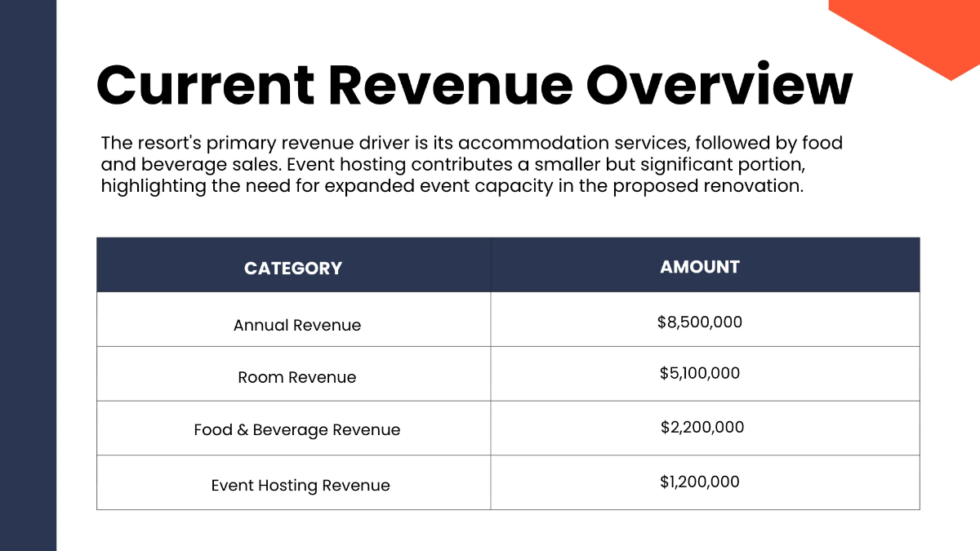Select the "Annual Revenue" cell
The height and width of the screenshot is (551, 980).
pos(296,324)
